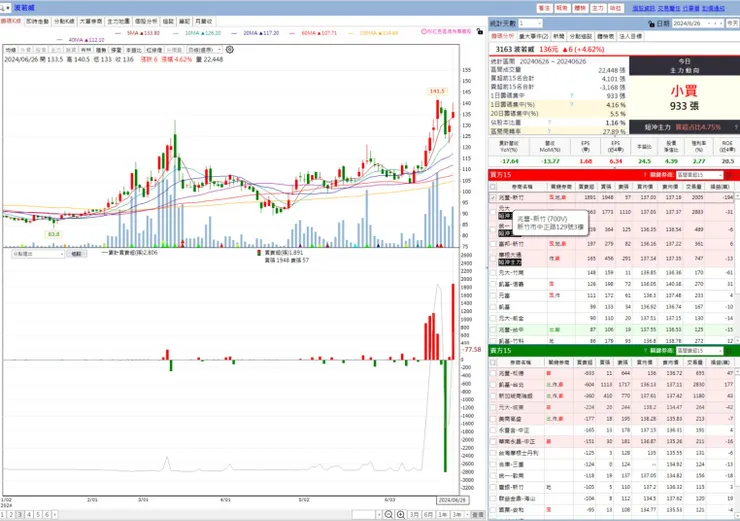Click help icon beside 1日籌碼集中

(572, 96)
